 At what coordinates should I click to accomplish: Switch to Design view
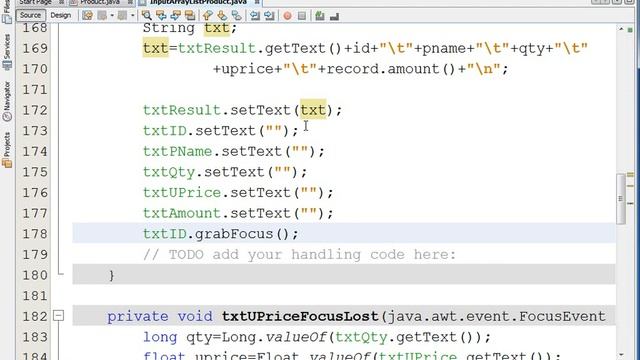pos(60,16)
